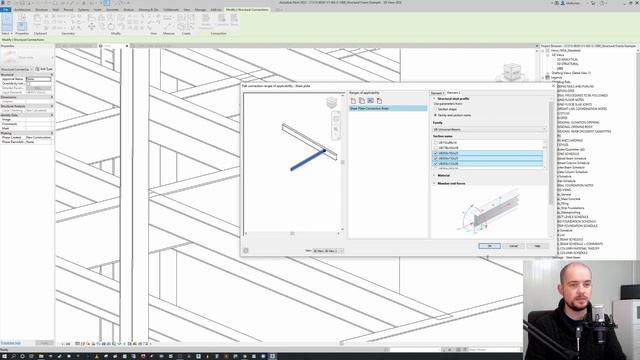Open the Manage ribbon tab

click(x=200, y=9)
